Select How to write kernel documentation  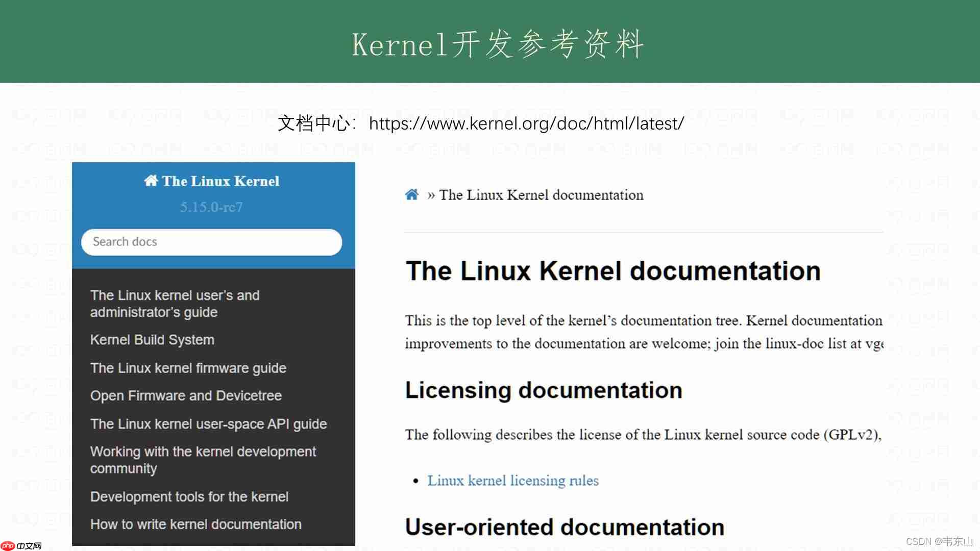(x=195, y=524)
